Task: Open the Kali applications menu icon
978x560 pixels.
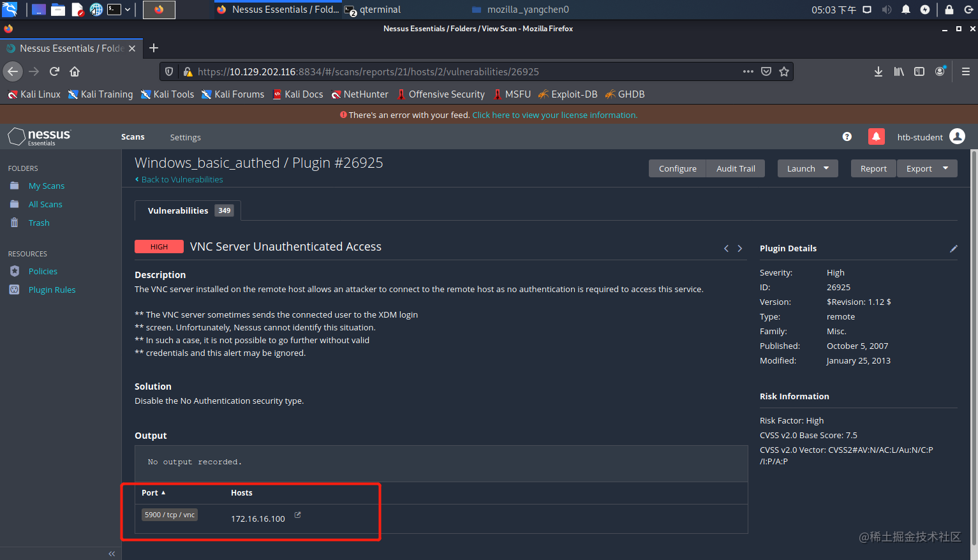Action: (10, 9)
